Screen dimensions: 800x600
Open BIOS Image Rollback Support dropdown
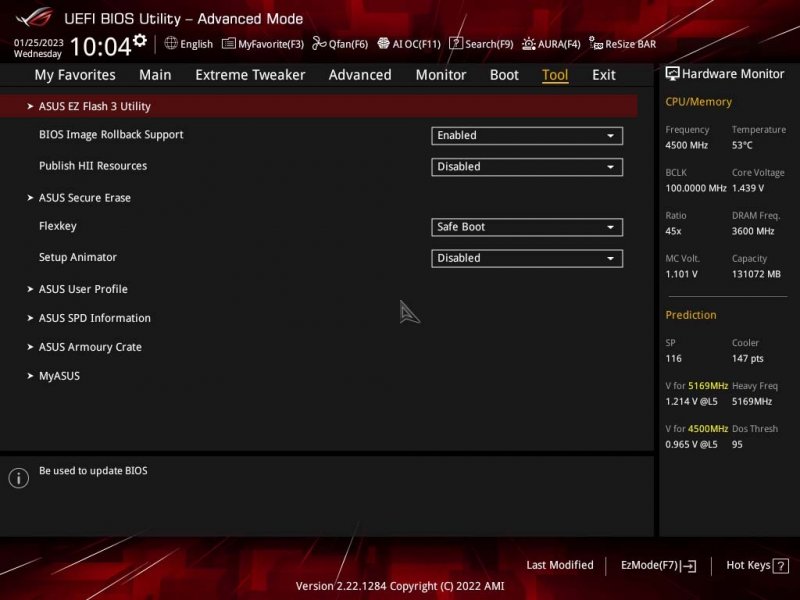[527, 136]
